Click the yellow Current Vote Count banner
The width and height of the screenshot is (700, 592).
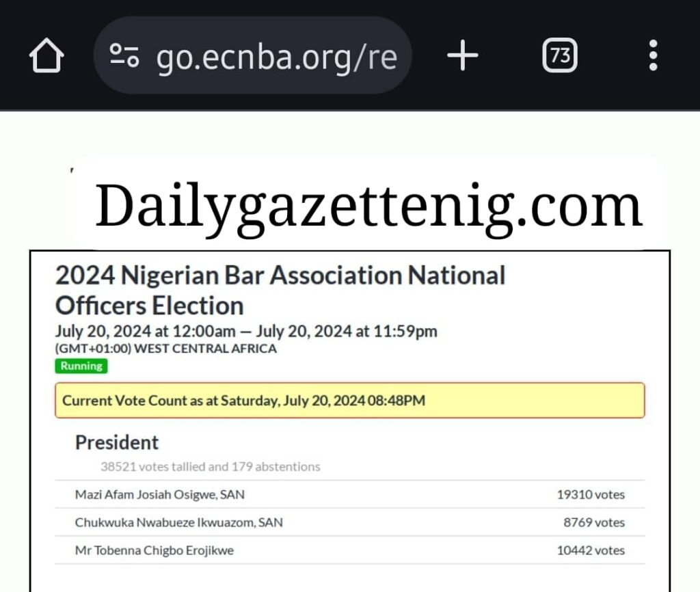(349, 401)
